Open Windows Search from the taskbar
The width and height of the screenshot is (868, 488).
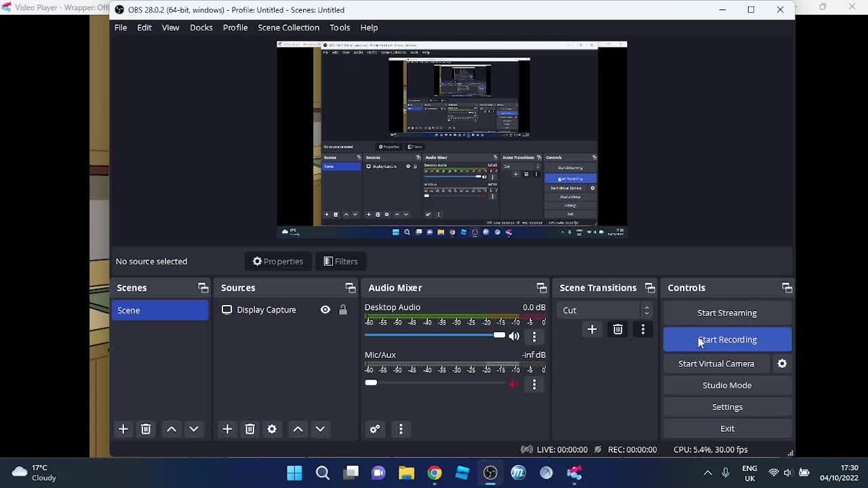[323, 473]
